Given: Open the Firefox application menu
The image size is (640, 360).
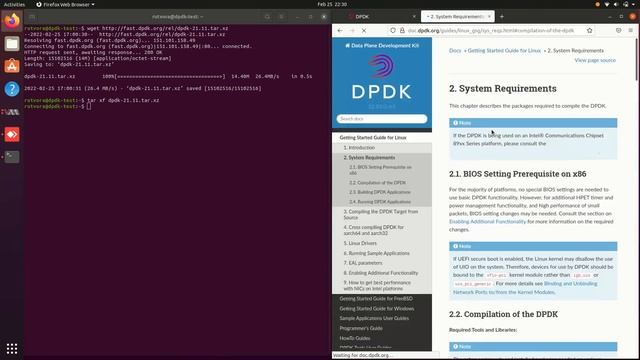Looking at the screenshot, I should 631,31.
